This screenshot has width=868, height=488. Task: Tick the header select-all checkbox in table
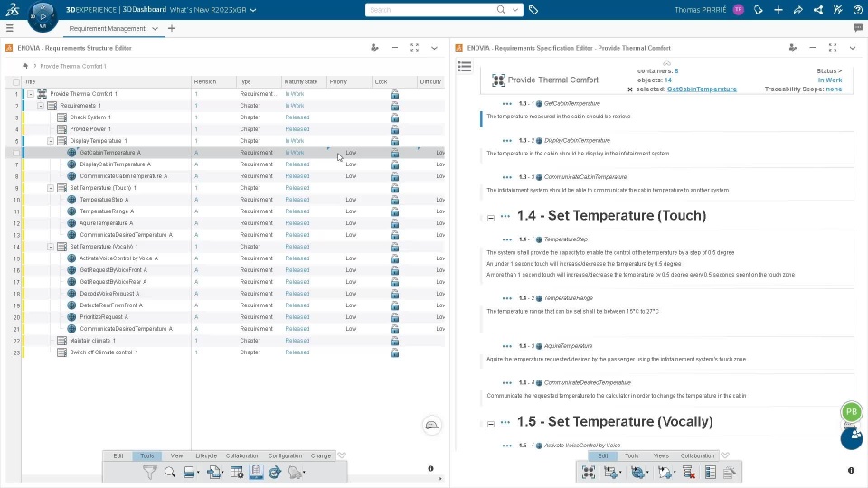coord(15,82)
